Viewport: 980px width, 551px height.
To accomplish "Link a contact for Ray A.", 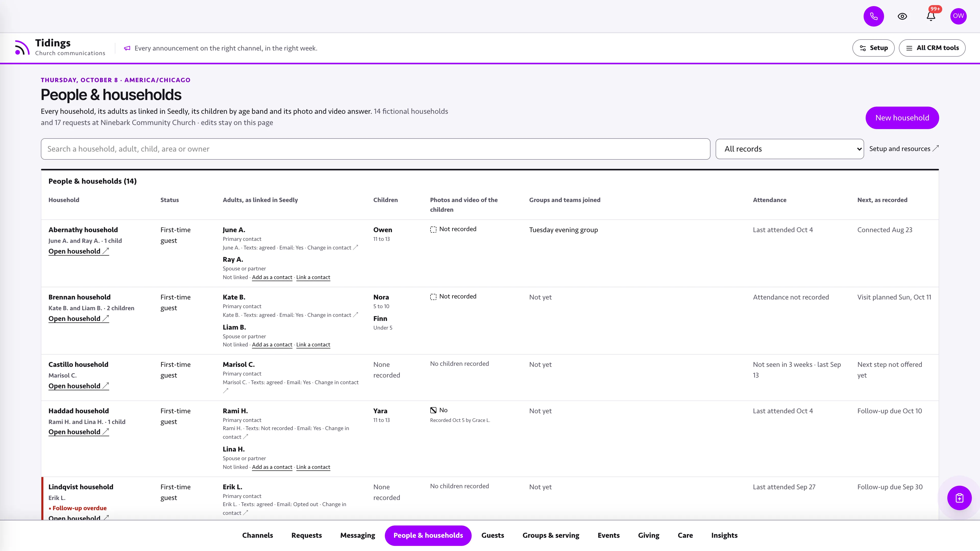I will (x=313, y=277).
